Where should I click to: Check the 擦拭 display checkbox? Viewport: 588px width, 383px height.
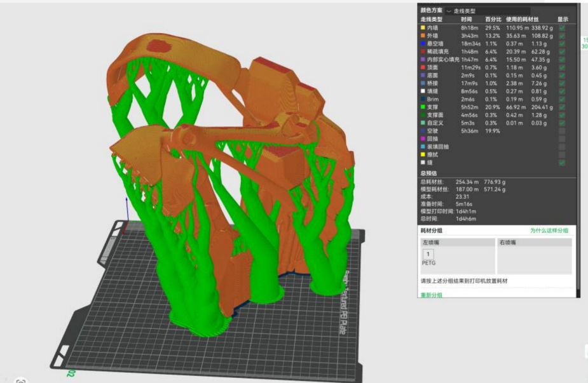tap(562, 154)
